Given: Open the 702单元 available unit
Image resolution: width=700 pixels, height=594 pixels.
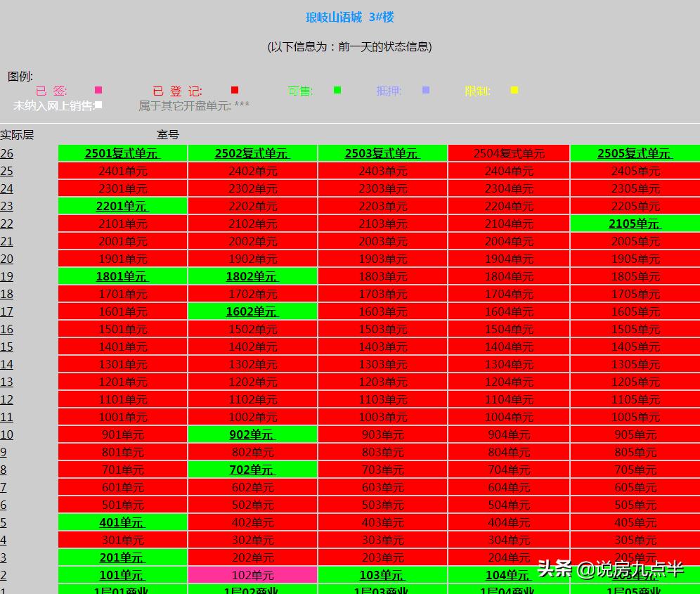Looking at the screenshot, I should click(x=252, y=470).
